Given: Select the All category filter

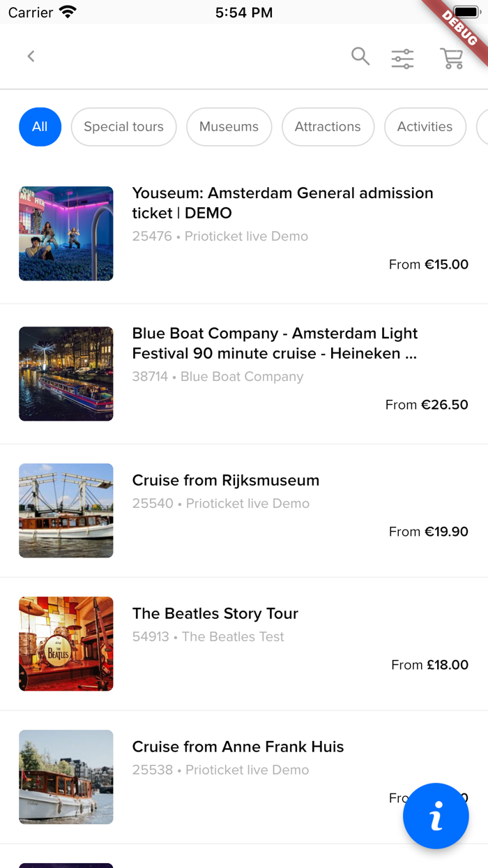Looking at the screenshot, I should [40, 127].
